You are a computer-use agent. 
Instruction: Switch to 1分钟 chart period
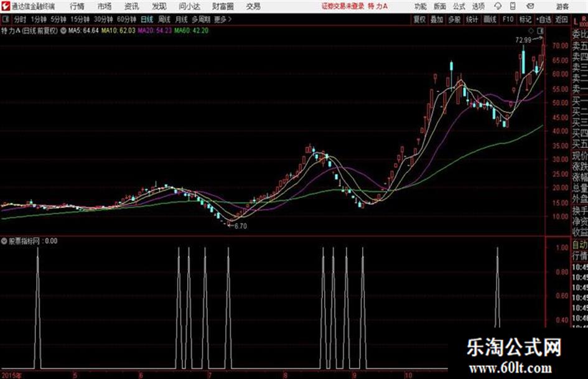(38, 19)
